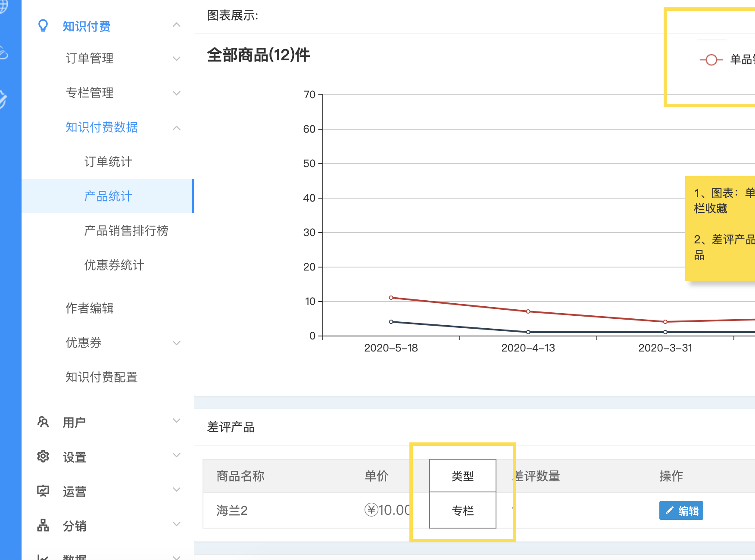Viewport: 755px width, 560px height.
Task: Go to 产品销售排行榜
Action: pyautogui.click(x=126, y=230)
